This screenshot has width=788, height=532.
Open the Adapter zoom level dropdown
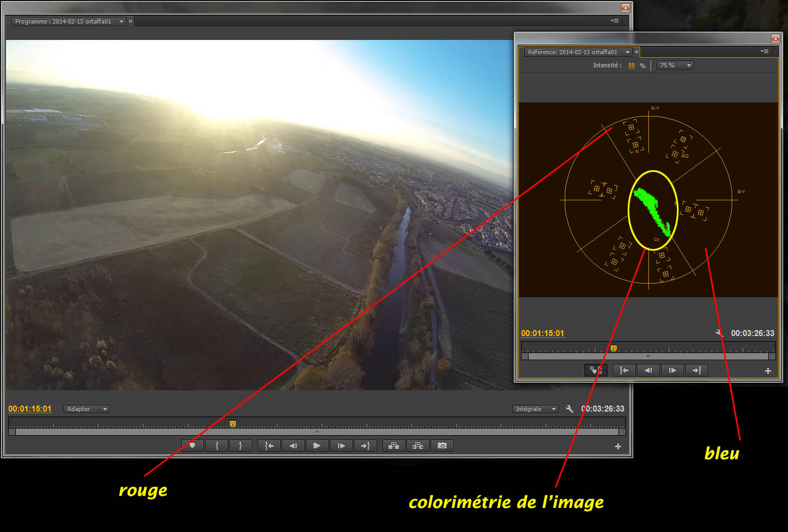(x=86, y=409)
